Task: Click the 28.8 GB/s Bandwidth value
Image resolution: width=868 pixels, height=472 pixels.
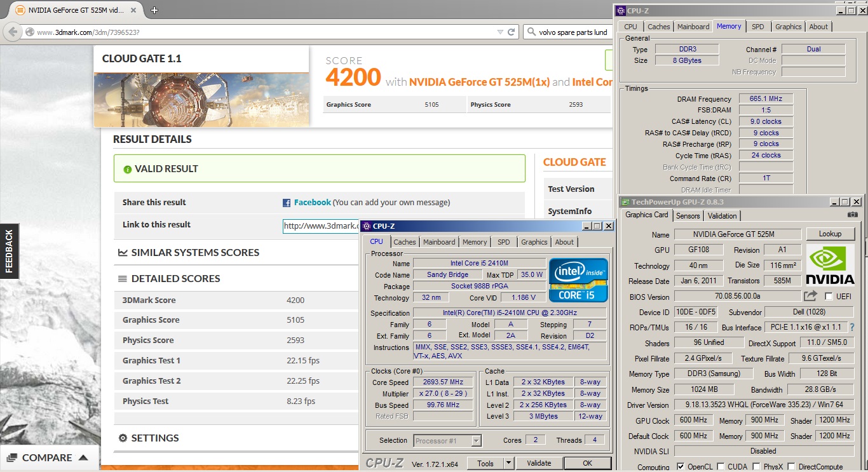Action: pos(821,389)
